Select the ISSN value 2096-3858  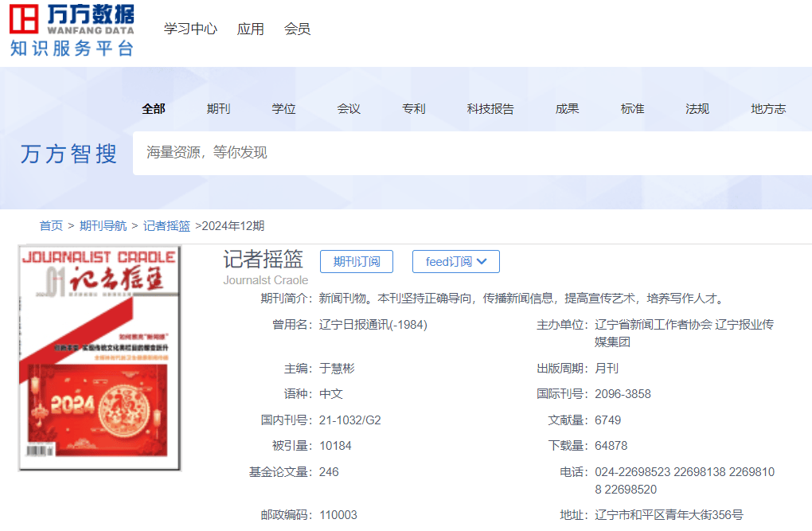(623, 394)
